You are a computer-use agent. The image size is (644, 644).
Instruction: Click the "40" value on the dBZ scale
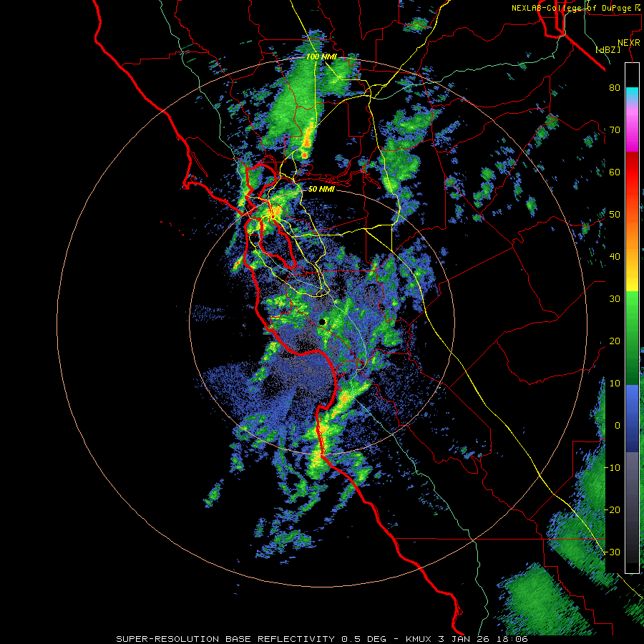click(615, 257)
